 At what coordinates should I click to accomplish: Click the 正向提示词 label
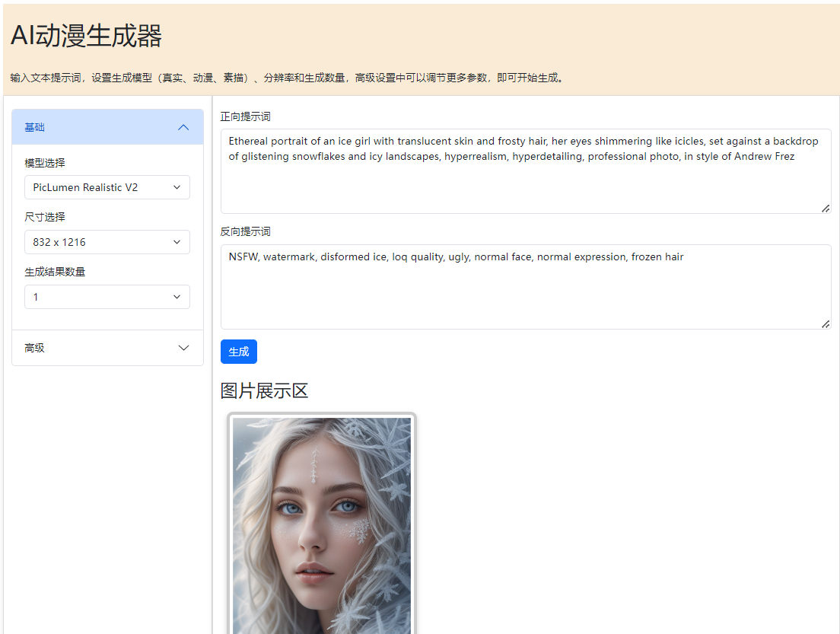click(245, 116)
